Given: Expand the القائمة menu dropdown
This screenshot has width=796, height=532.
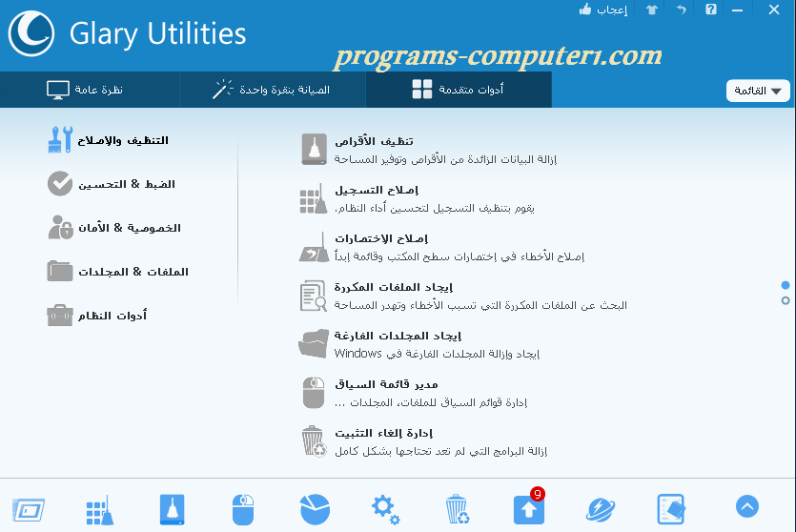Looking at the screenshot, I should click(x=758, y=91).
